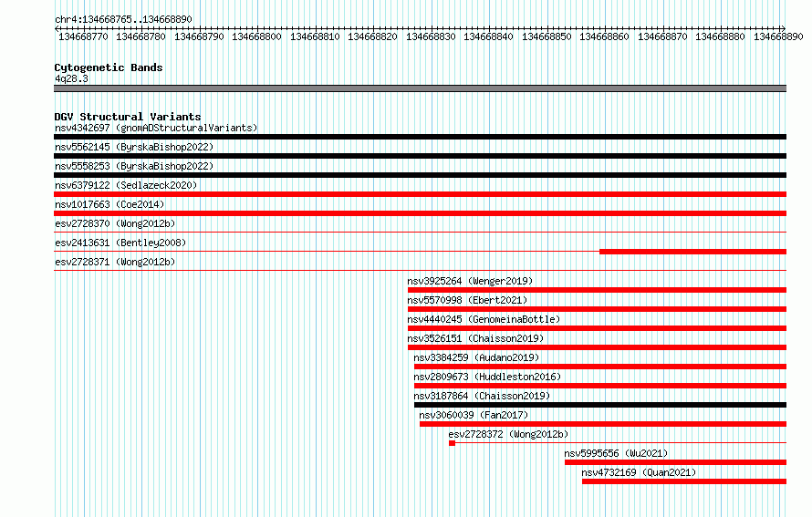Image resolution: width=812 pixels, height=517 pixels.
Task: Select the nsv5562145 ByrskaBishop2022 variant label
Action: pos(134,147)
